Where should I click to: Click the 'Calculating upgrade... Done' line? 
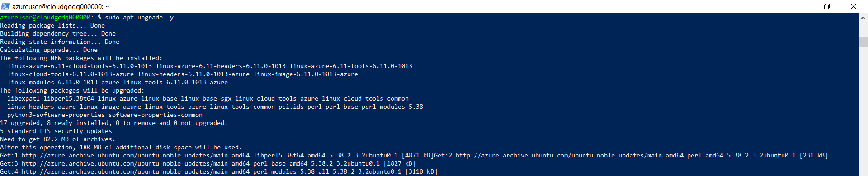(x=49, y=50)
